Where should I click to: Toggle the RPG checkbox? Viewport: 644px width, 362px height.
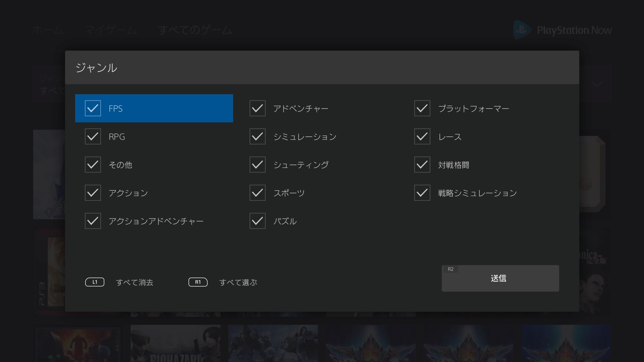pos(93,136)
